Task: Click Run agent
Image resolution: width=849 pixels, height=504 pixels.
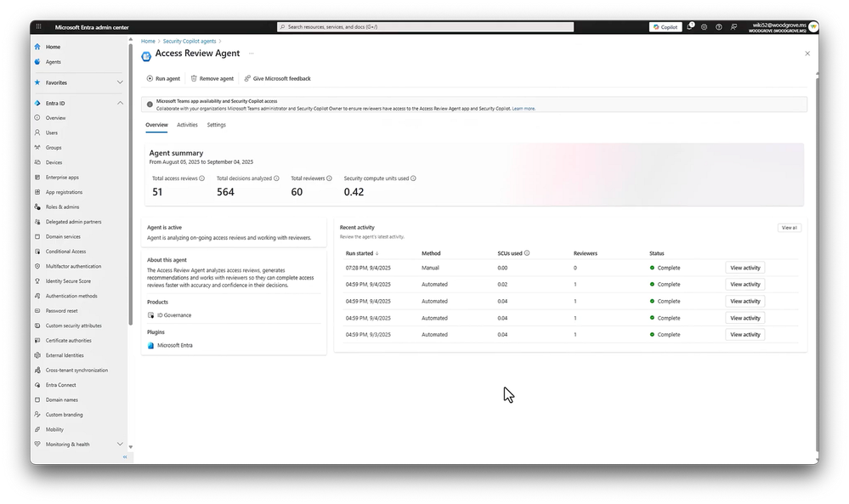Action: (x=163, y=78)
